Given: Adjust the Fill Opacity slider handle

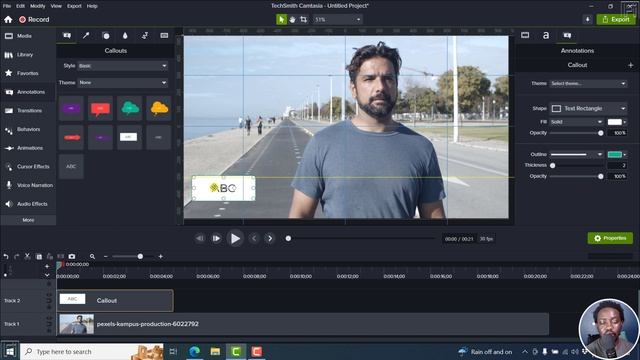Looking at the screenshot, I should click(x=600, y=133).
